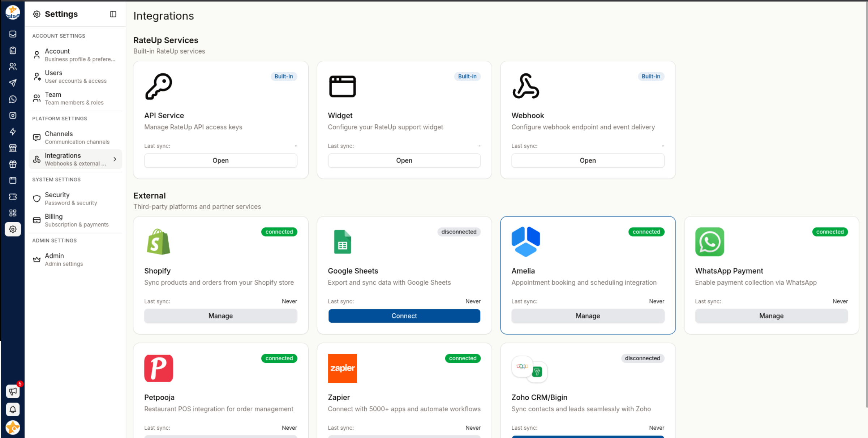Click the Zapier connected status badge
The width and height of the screenshot is (868, 438).
pyautogui.click(x=463, y=358)
